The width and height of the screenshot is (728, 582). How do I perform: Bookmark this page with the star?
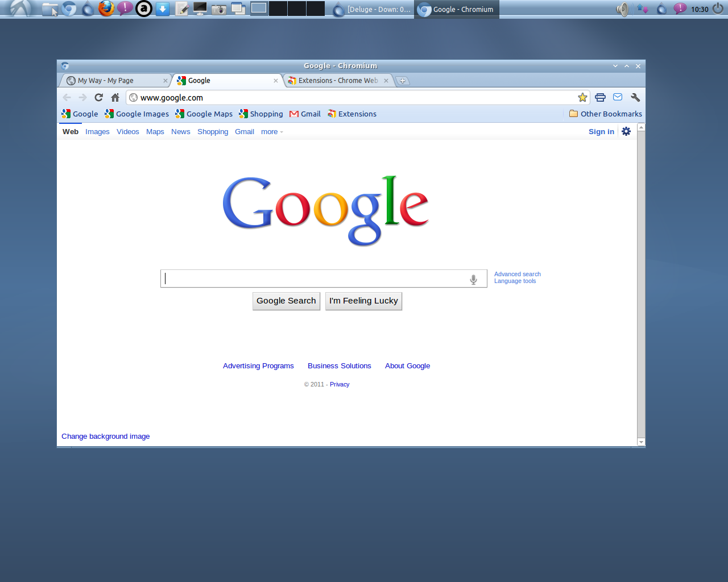tap(582, 97)
